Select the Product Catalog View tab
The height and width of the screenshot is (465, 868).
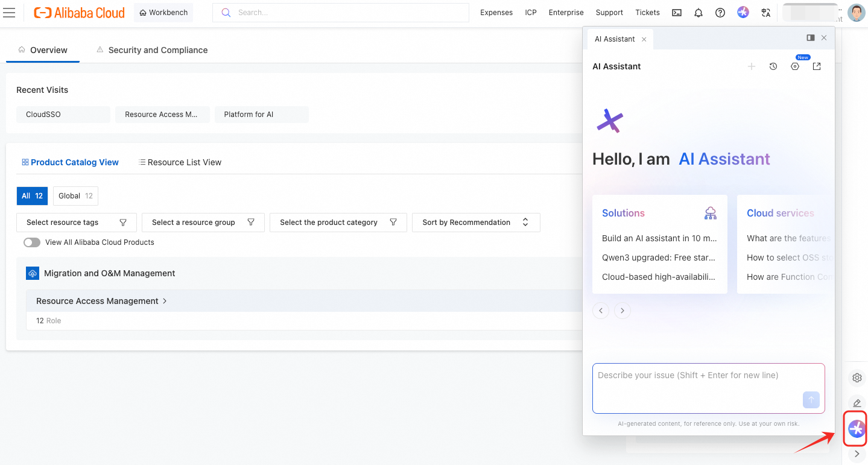70,162
